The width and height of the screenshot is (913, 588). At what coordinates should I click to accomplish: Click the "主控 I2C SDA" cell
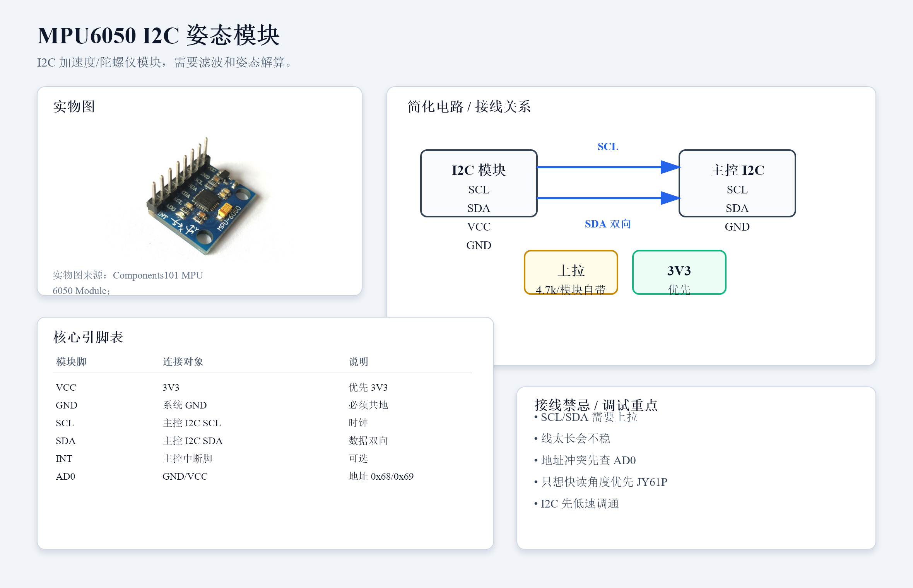pyautogui.click(x=192, y=441)
